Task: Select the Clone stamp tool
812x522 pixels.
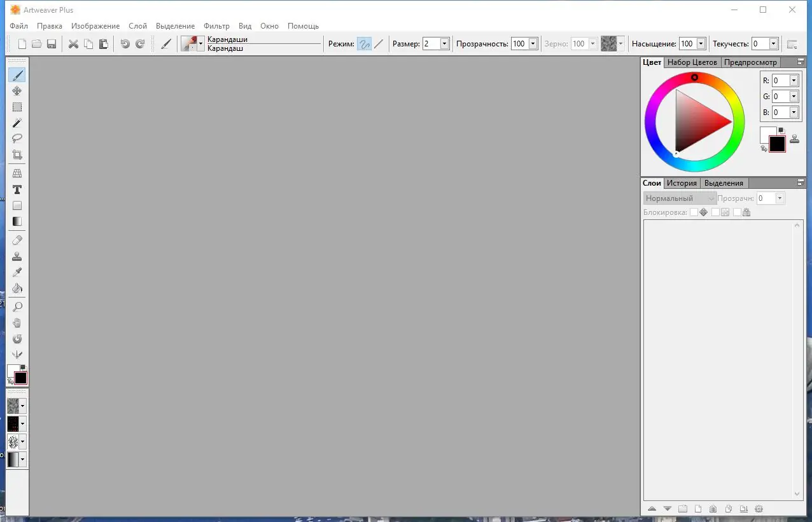Action: coord(17,256)
